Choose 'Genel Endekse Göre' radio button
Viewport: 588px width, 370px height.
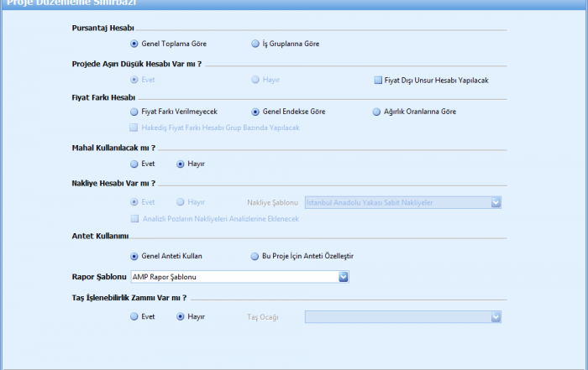(255, 111)
